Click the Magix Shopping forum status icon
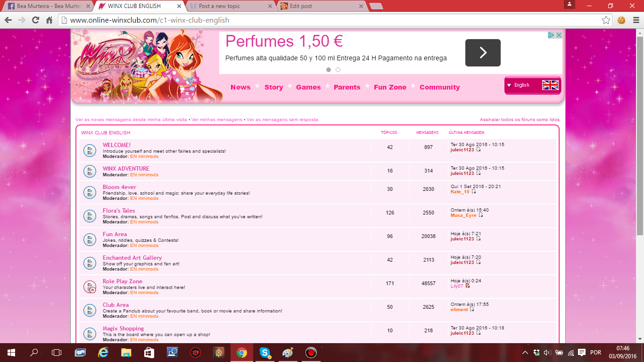This screenshot has height=362, width=644. coord(90,334)
